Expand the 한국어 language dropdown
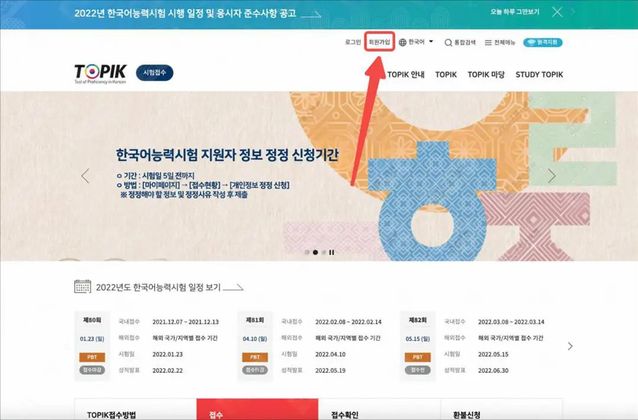This screenshot has height=420, width=638. pyautogui.click(x=431, y=42)
